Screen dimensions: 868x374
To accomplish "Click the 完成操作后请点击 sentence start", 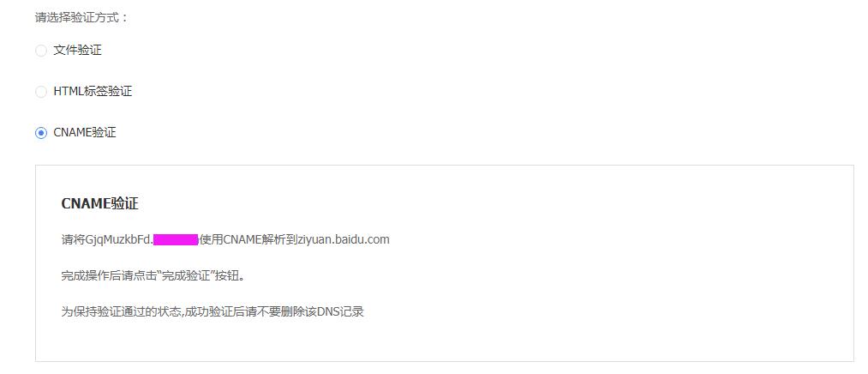I will pyautogui.click(x=109, y=276).
